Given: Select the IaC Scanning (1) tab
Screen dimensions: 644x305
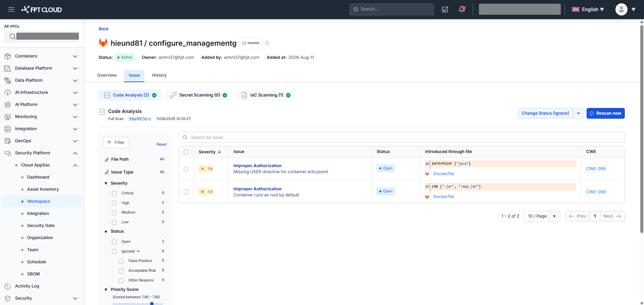Looking at the screenshot, I should pos(265,95).
